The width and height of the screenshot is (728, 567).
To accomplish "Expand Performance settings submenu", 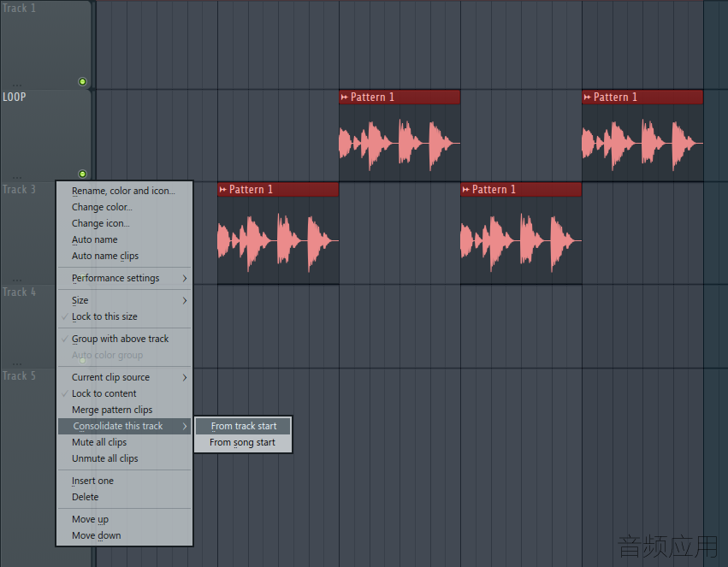I will pos(123,278).
